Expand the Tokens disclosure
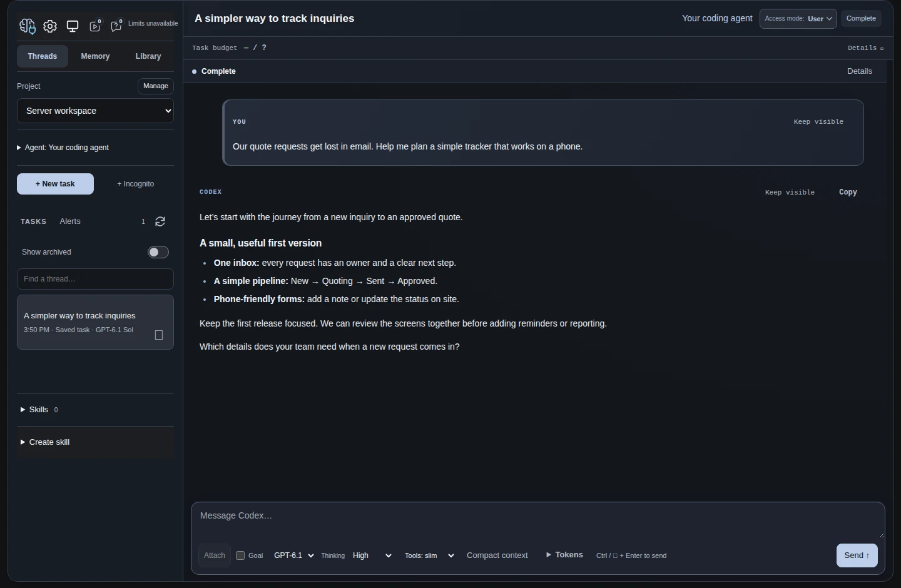 [564, 555]
